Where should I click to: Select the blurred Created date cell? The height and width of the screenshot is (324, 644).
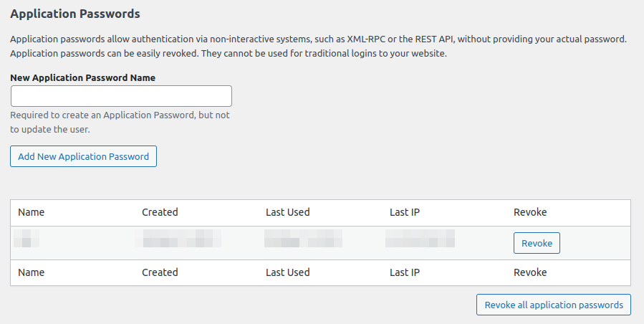178,239
